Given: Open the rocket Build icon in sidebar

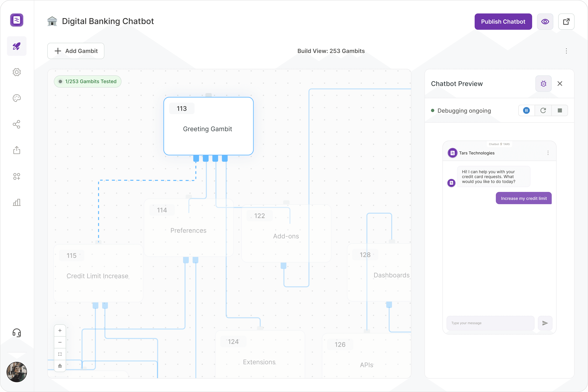Looking at the screenshot, I should click(x=17, y=46).
